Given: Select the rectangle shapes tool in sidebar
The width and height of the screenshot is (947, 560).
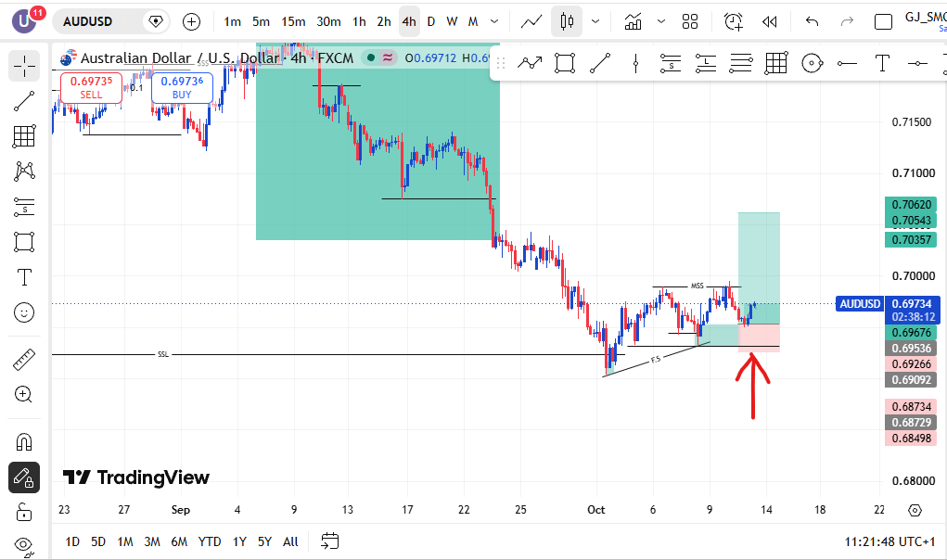Looking at the screenshot, I should pyautogui.click(x=24, y=242).
